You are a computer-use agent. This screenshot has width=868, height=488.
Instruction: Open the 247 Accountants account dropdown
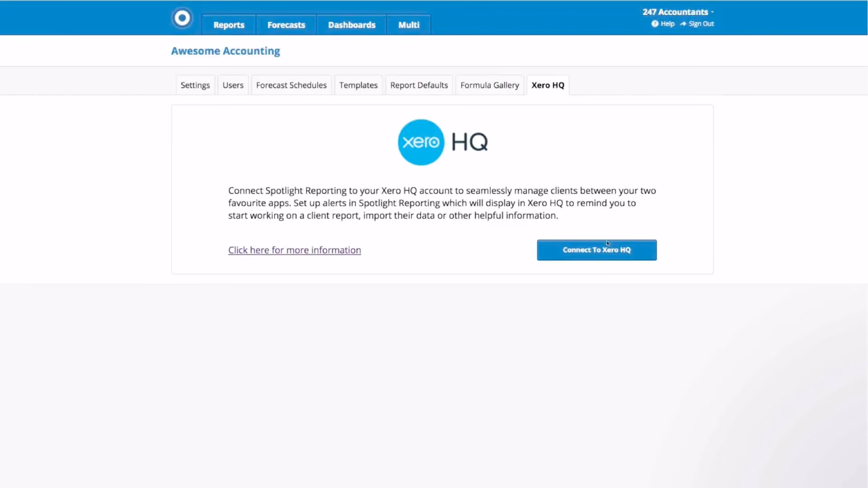click(678, 12)
